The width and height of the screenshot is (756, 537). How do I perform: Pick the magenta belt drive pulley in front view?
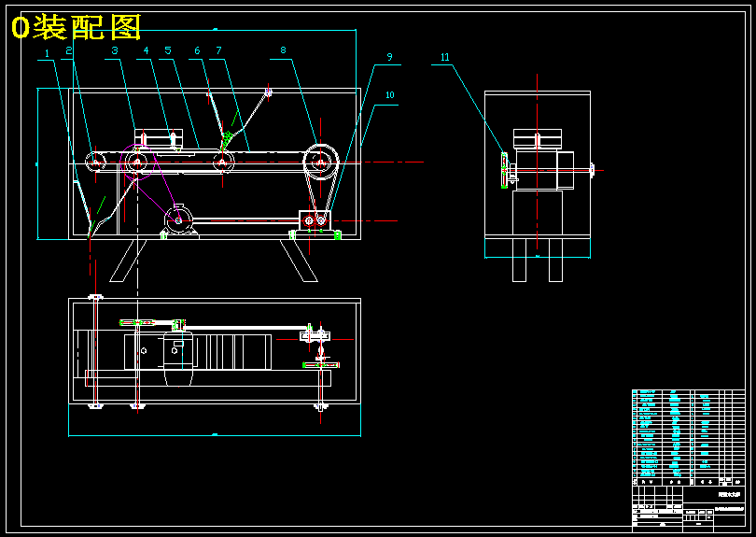(137, 163)
